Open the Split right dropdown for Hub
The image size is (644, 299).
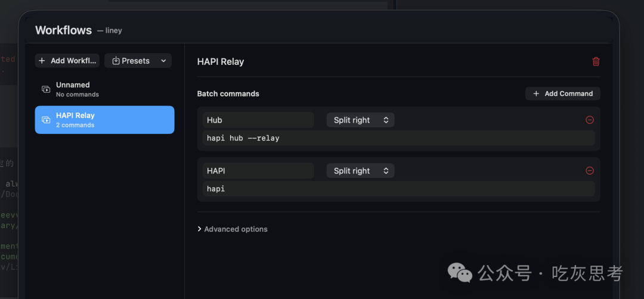click(x=360, y=120)
